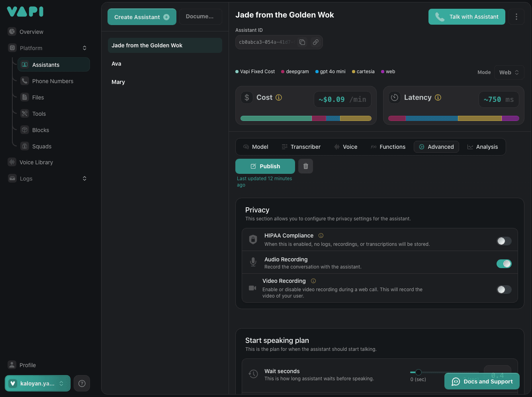Copy the Assistant ID with copy icon
Image resolution: width=532 pixels, height=397 pixels.
(x=302, y=42)
